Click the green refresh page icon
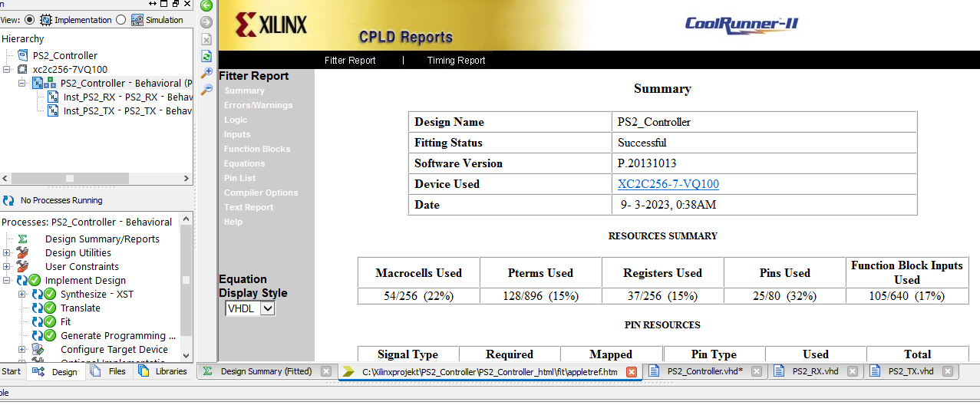 click(x=206, y=56)
